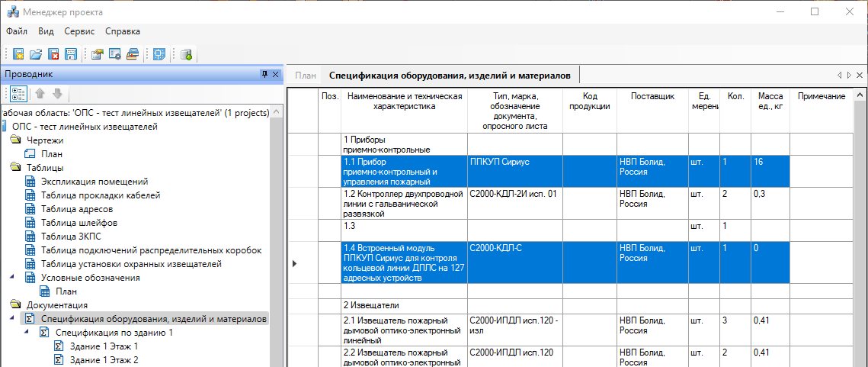The image size is (868, 367).
Task: Open a project with the folder icon
Action: pos(35,54)
